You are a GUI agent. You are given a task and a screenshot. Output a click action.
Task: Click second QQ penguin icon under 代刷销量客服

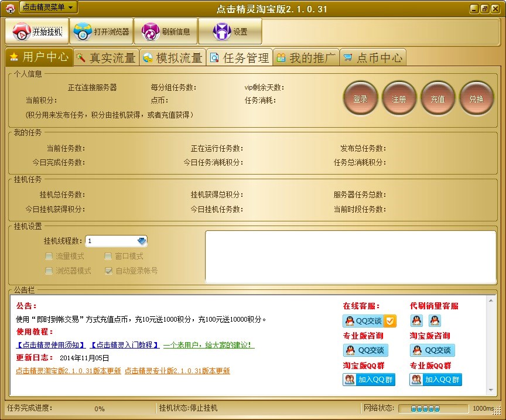click(x=435, y=320)
